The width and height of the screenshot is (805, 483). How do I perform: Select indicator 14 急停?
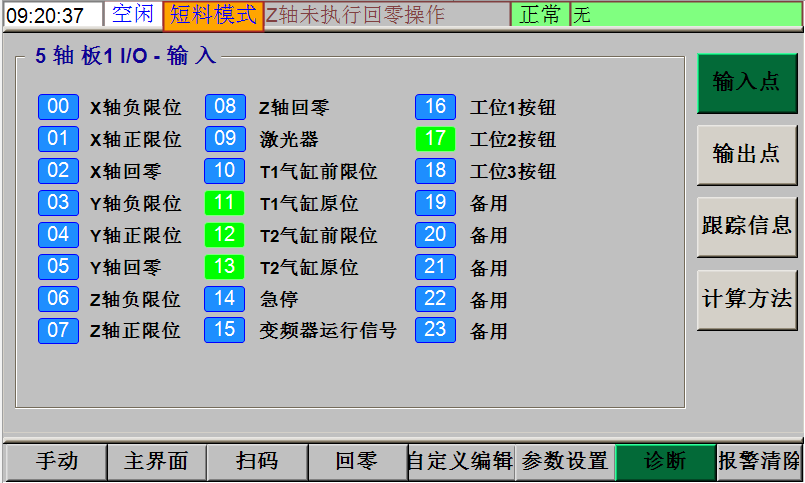(x=225, y=299)
